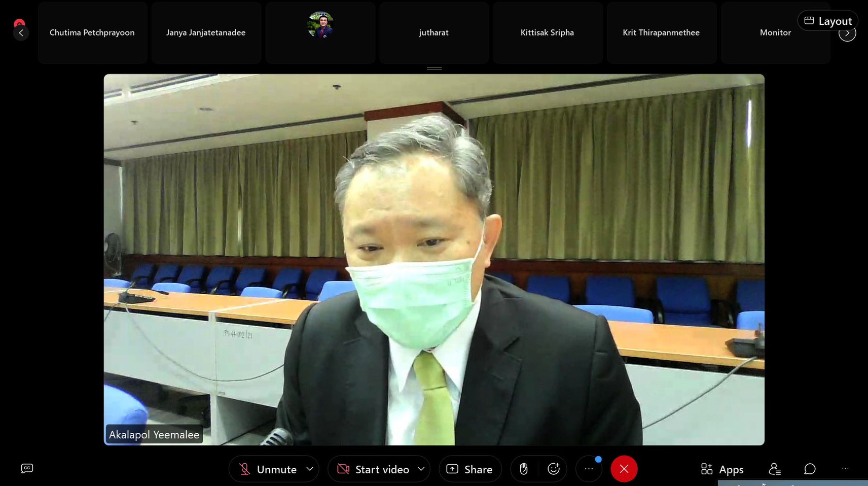Open the emoji reactions picker
This screenshot has width=868, height=486.
tap(553, 469)
